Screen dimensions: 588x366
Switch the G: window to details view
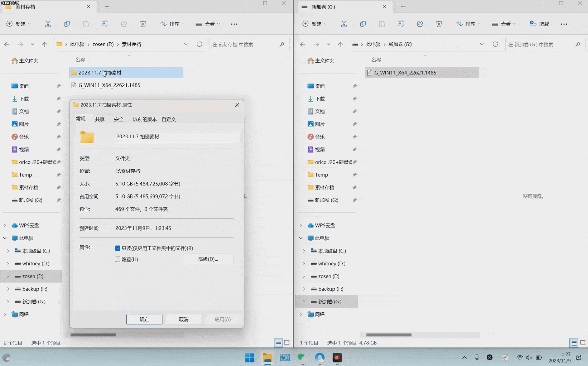pos(574,343)
